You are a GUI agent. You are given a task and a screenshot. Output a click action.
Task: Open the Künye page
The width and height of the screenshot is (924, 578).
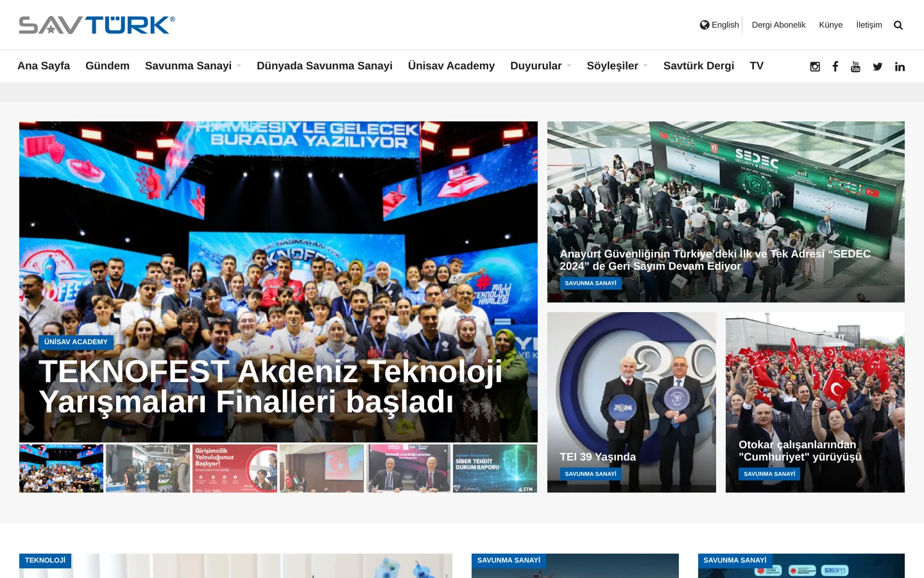click(831, 25)
